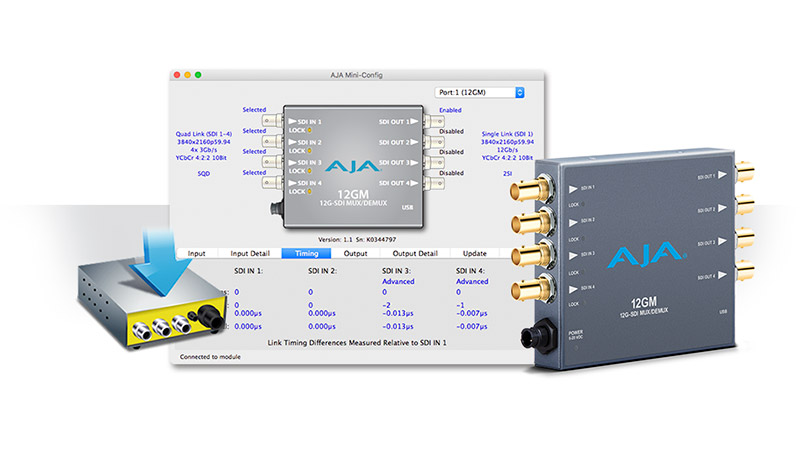Click 'Version: 1.1 Sn: K0344797' text
800x450 pixels.
point(357,239)
